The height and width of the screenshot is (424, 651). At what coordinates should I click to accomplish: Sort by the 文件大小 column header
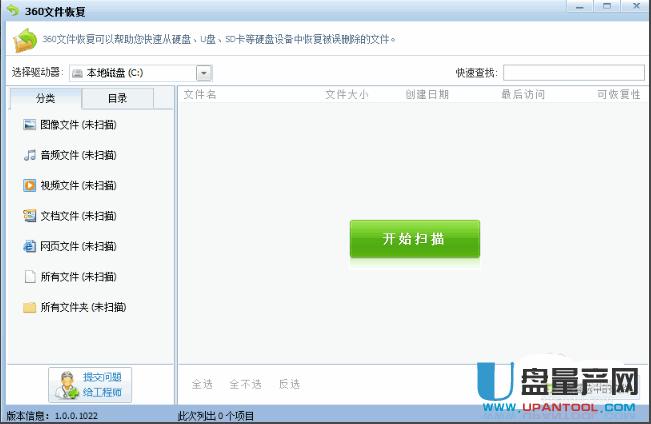pos(346,95)
